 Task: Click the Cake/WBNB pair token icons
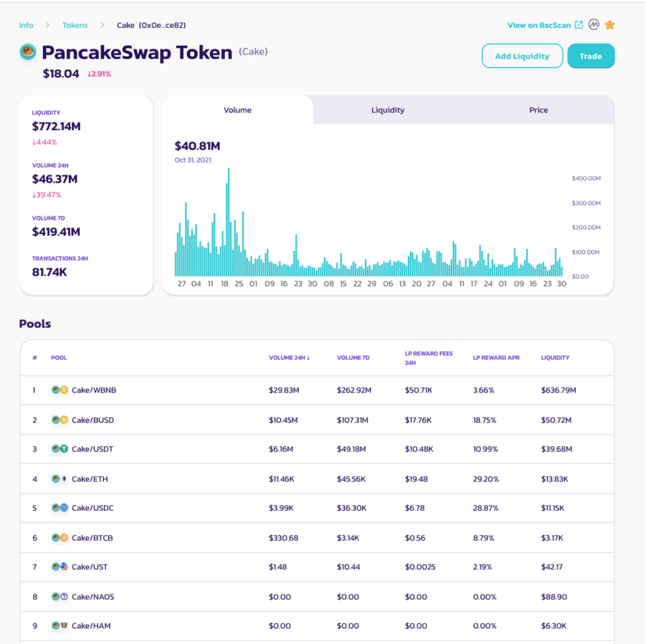(x=59, y=390)
